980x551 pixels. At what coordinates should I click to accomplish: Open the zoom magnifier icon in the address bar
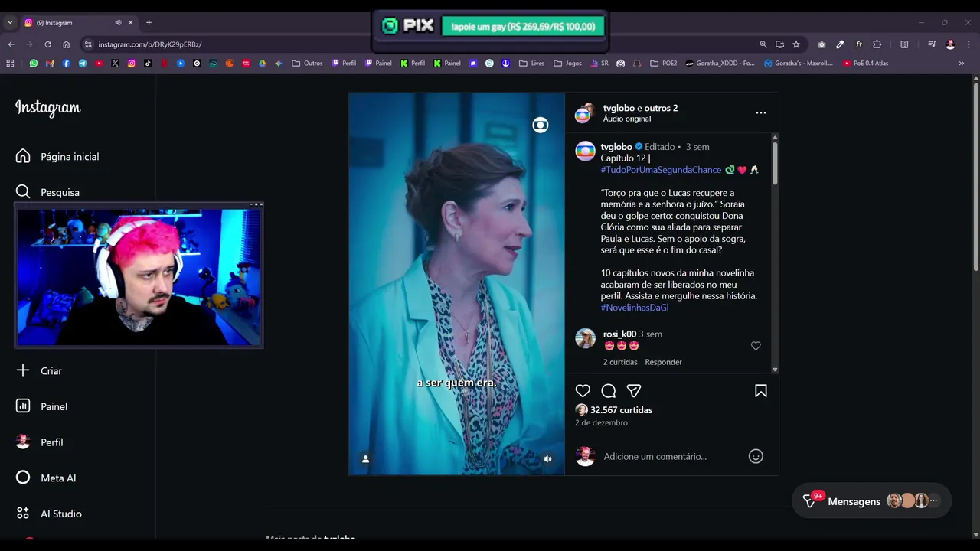coord(763,44)
